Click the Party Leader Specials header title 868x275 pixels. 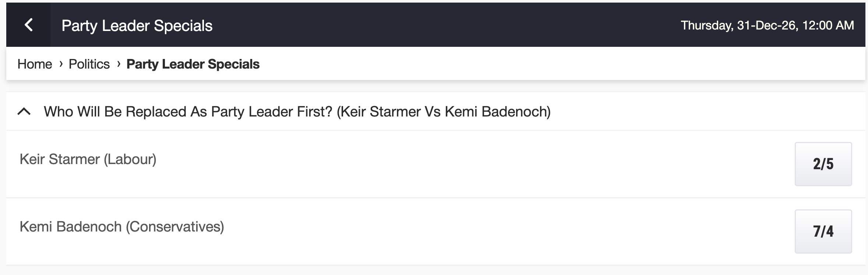coord(137,25)
